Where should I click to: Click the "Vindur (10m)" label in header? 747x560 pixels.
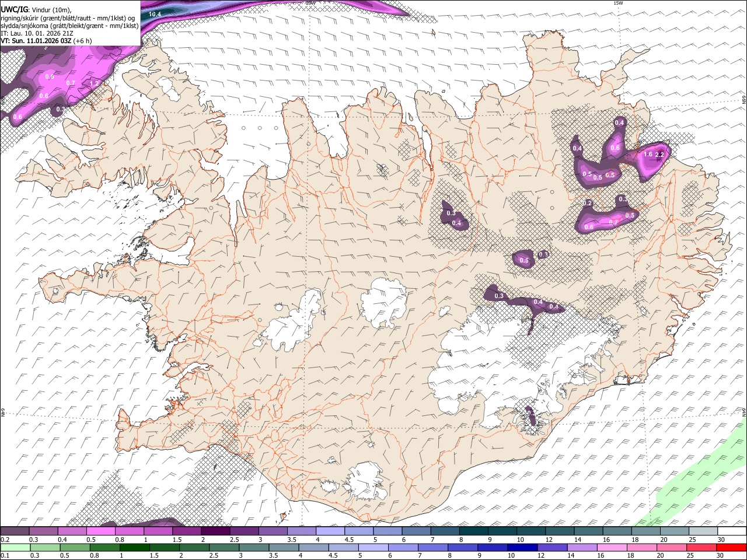point(51,10)
